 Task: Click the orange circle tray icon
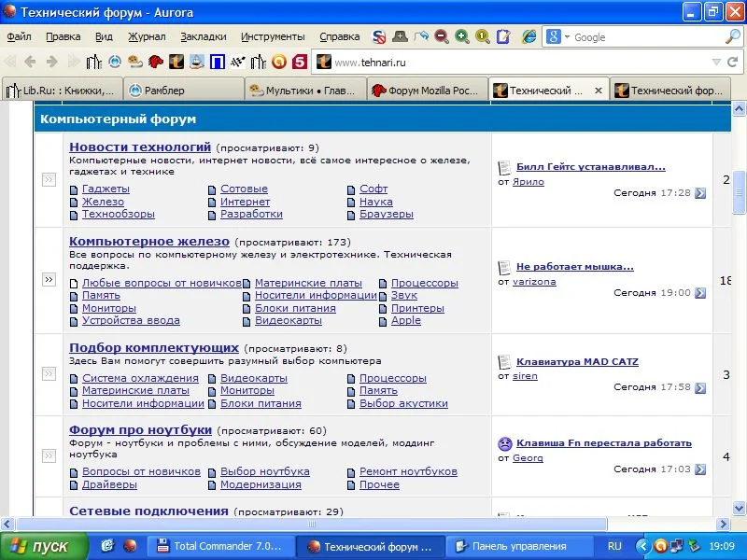[x=660, y=546]
